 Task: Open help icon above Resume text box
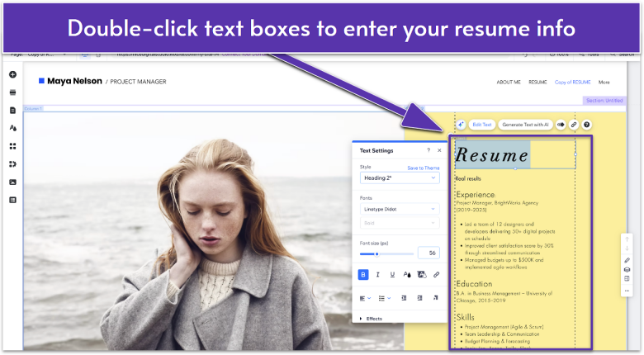[586, 125]
